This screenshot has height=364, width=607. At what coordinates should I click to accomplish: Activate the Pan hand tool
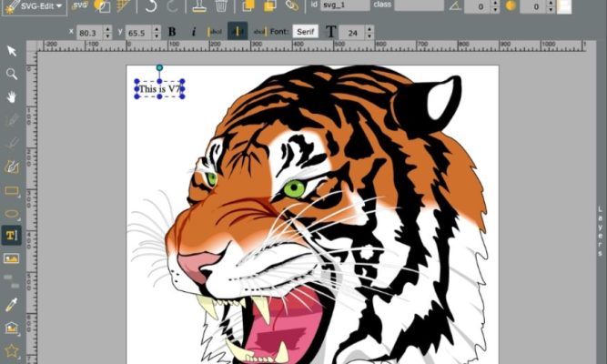point(12,96)
